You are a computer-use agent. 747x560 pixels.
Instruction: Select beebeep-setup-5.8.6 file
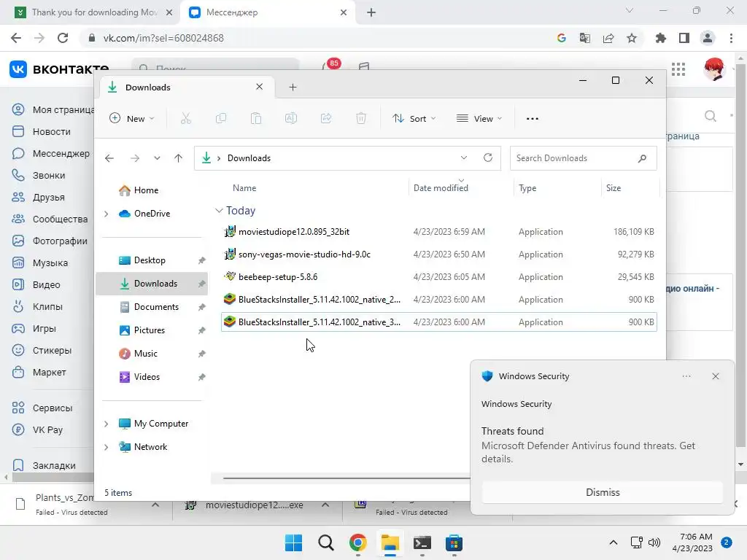[x=439, y=277]
